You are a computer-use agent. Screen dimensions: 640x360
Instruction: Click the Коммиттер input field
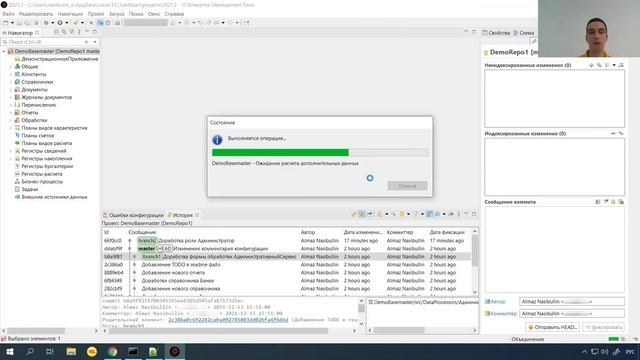pos(571,313)
